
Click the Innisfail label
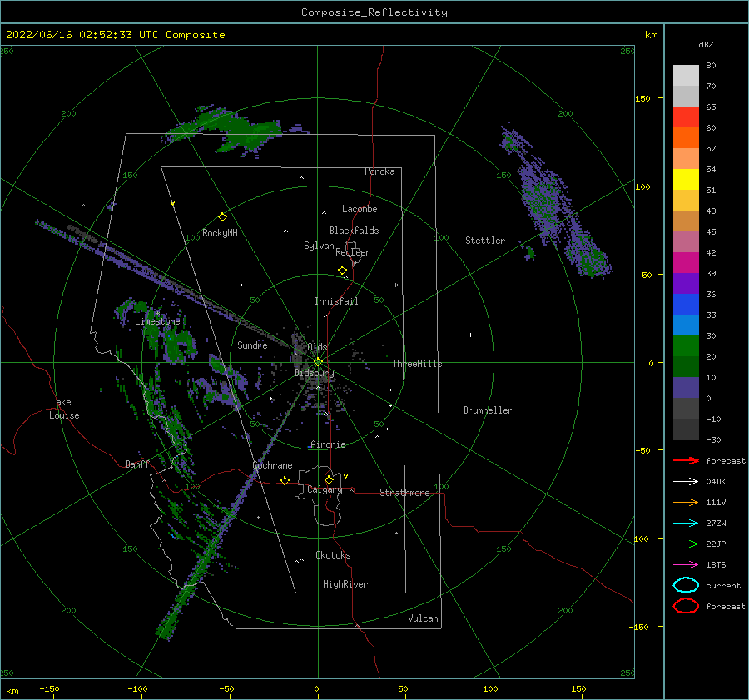point(336,301)
